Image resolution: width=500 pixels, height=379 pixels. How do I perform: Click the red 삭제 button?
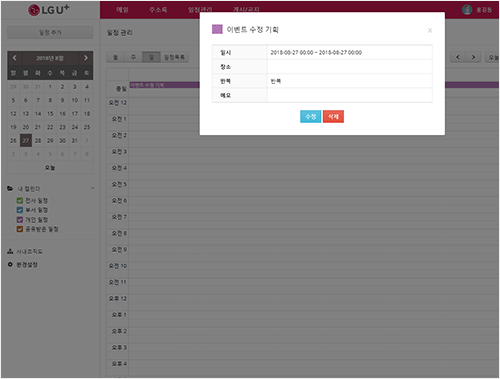click(x=333, y=116)
